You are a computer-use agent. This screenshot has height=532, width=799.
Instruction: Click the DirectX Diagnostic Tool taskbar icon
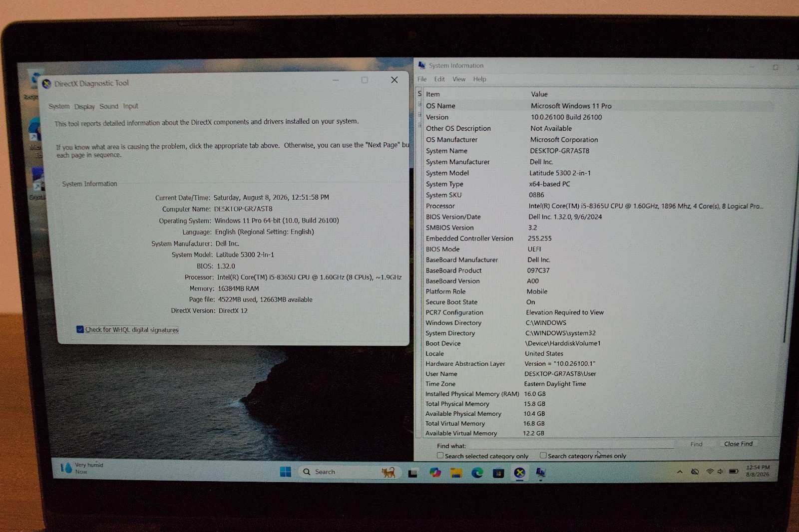tap(519, 473)
